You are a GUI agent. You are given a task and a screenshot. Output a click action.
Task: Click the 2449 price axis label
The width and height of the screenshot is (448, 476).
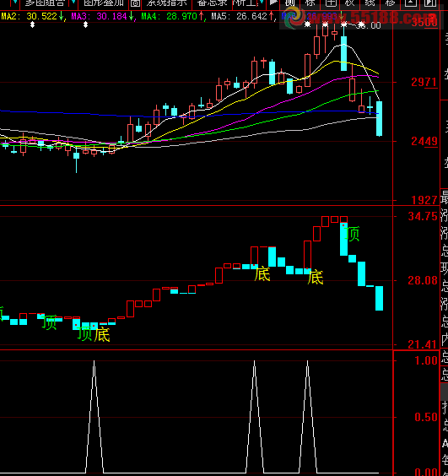[x=424, y=141]
